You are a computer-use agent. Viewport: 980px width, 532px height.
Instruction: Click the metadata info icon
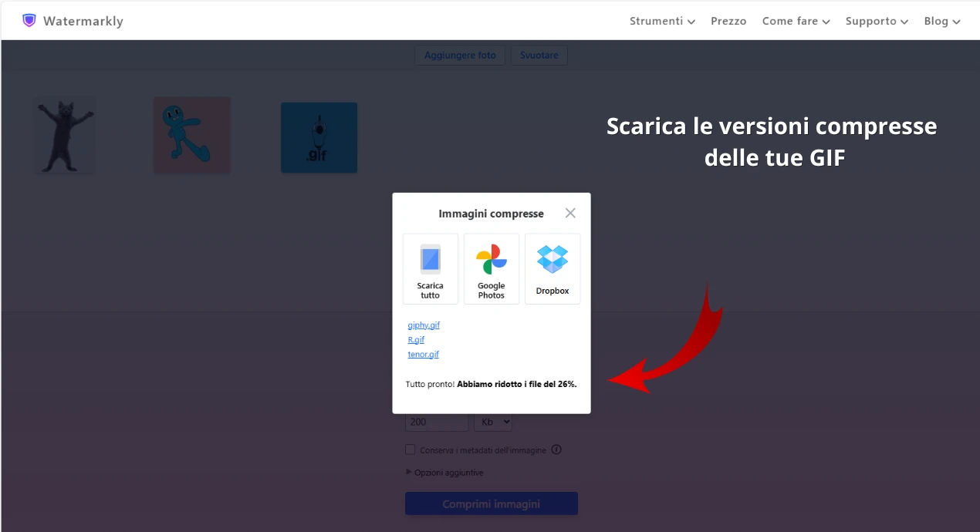556,450
